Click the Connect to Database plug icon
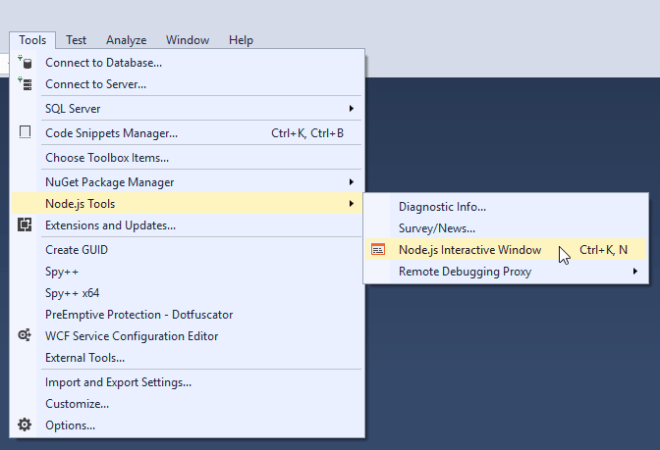 [x=25, y=63]
